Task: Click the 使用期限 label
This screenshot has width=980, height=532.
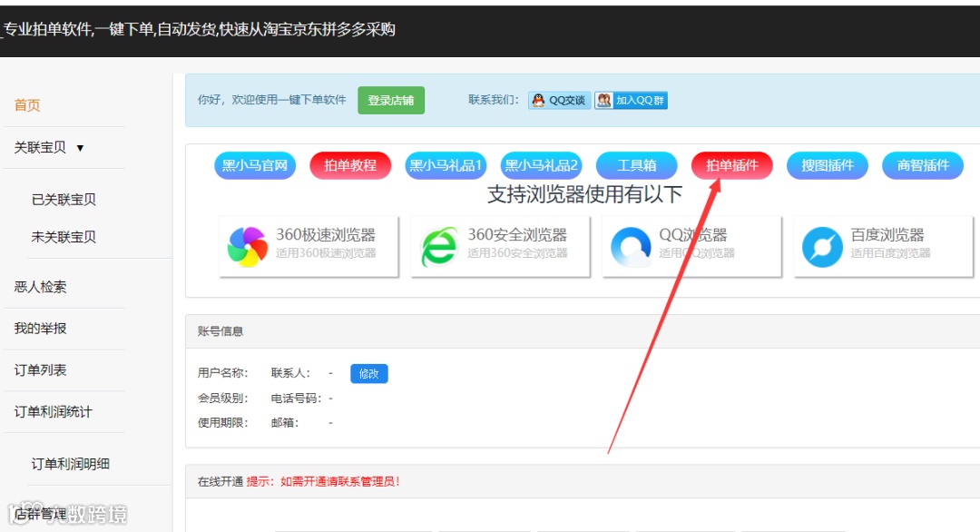Action: tap(223, 423)
